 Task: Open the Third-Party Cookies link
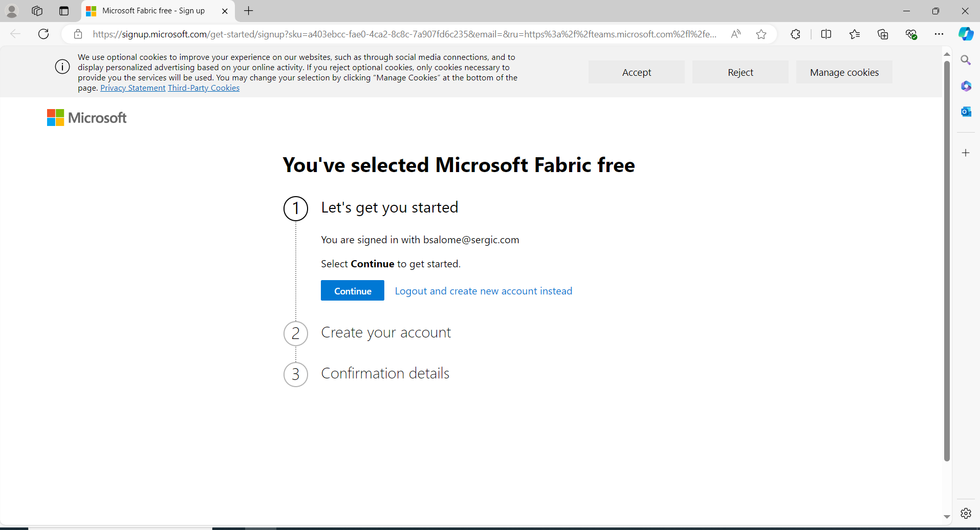pos(204,88)
